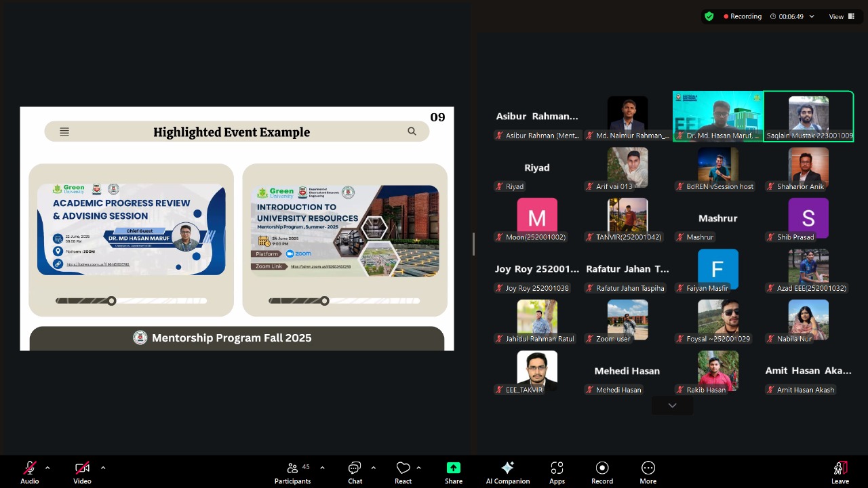Open dropdown next to Recording timer
868x488 pixels.
click(x=812, y=16)
